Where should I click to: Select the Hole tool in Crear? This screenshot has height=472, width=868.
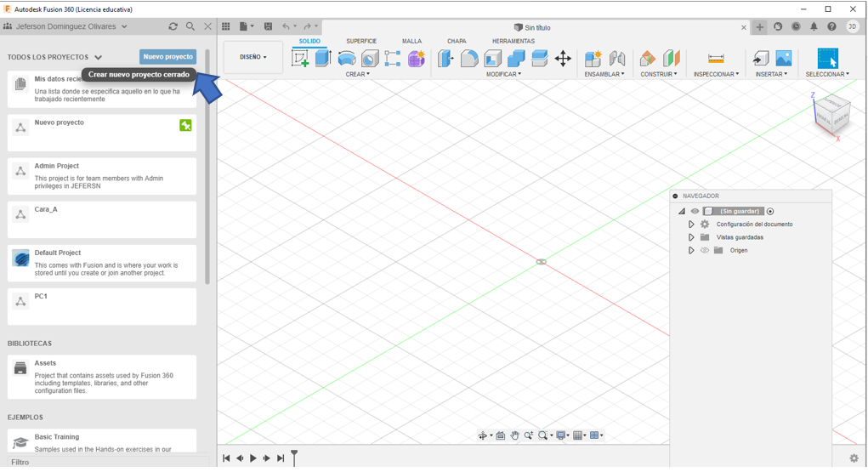pyautogui.click(x=370, y=58)
